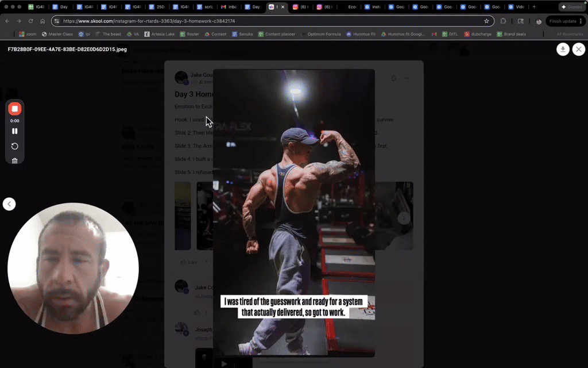Image resolution: width=588 pixels, height=368 pixels.
Task: Open the Content bookmark
Action: 215,34
